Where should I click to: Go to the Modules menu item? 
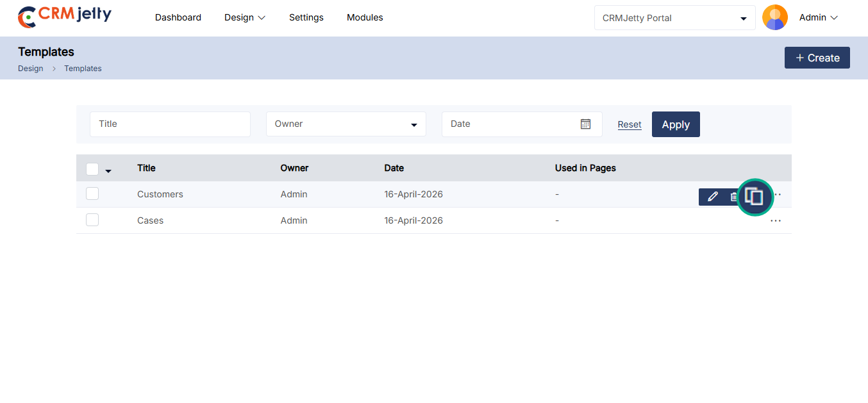point(365,18)
